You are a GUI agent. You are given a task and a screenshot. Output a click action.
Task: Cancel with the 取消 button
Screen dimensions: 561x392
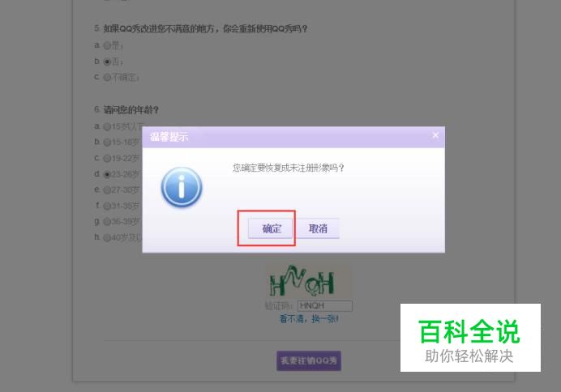[x=318, y=228]
